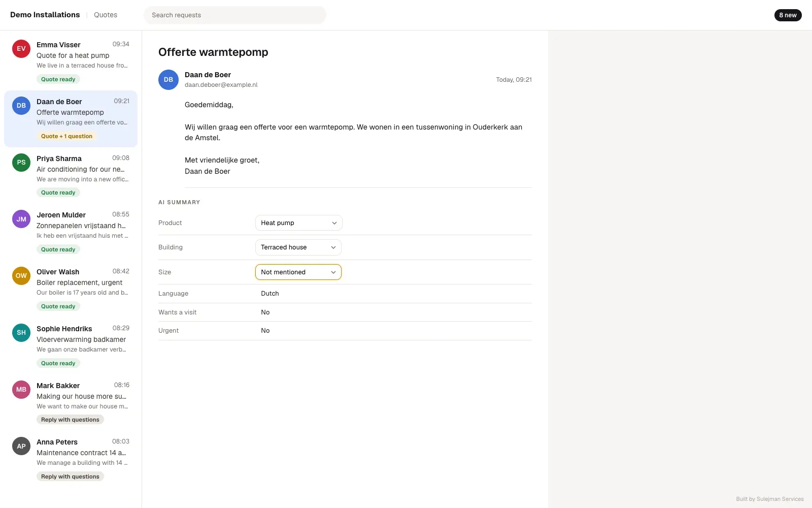Click Anna Peters' AP avatar

click(21, 446)
